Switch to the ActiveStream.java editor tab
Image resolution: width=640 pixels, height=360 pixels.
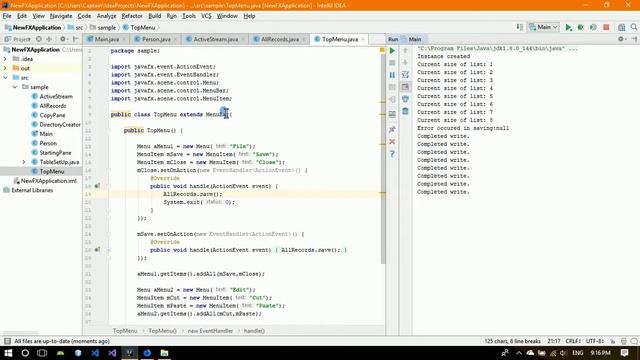pos(215,39)
